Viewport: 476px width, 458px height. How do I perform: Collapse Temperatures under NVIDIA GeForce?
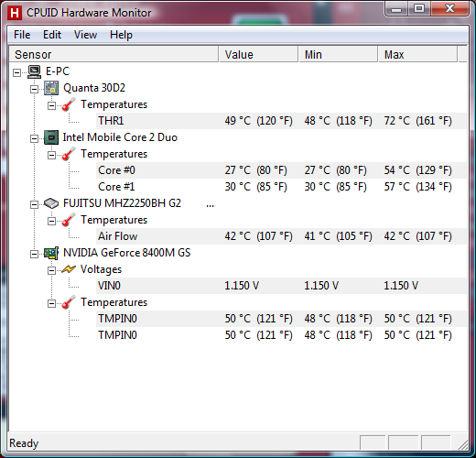[x=51, y=303]
